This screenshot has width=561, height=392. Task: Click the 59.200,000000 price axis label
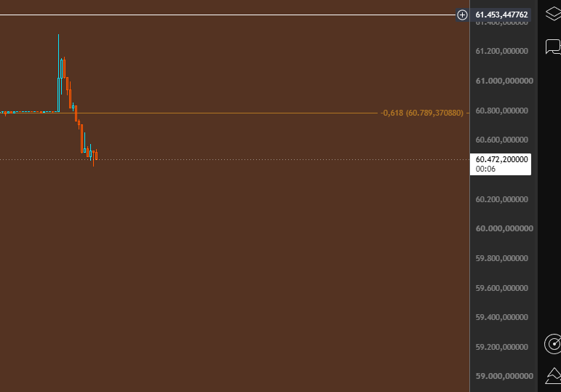point(501,347)
